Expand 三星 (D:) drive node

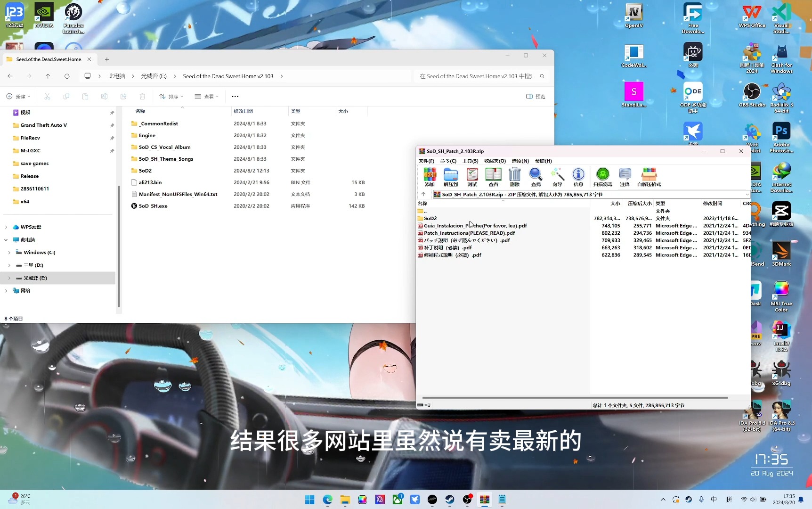point(9,265)
